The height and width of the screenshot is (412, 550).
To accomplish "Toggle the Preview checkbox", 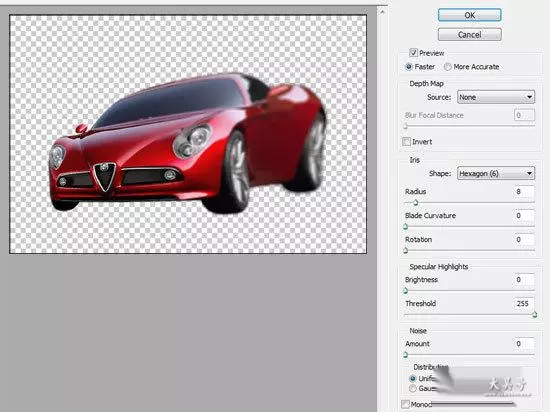I will [x=413, y=53].
